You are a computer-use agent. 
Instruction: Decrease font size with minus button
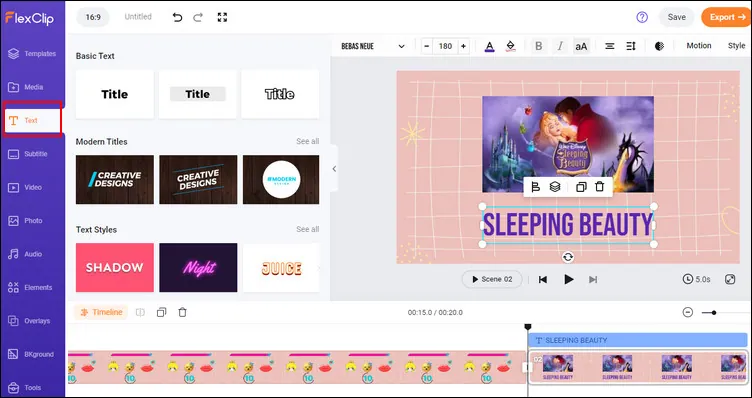coord(427,46)
